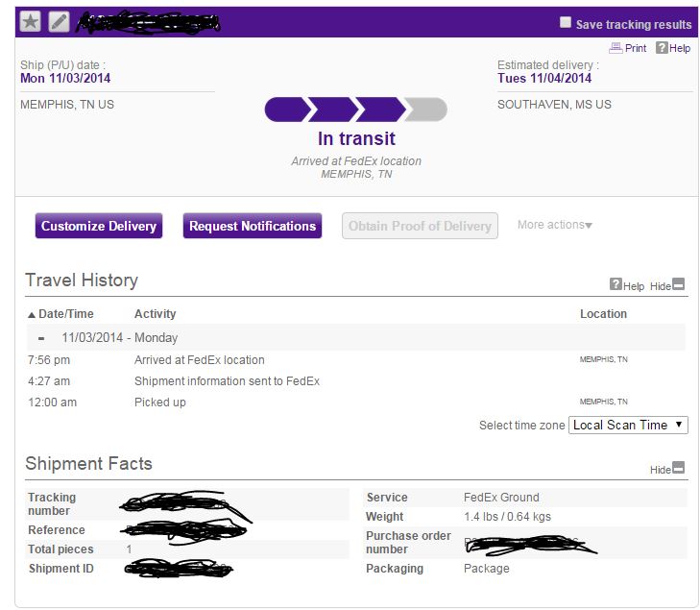Click 'SOUTHAVEN, MS US' destination text

click(554, 105)
